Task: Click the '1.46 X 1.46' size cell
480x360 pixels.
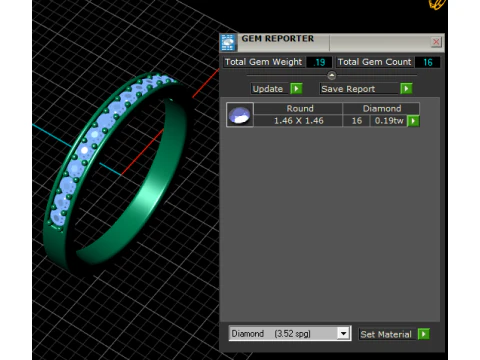Action: coord(298,121)
